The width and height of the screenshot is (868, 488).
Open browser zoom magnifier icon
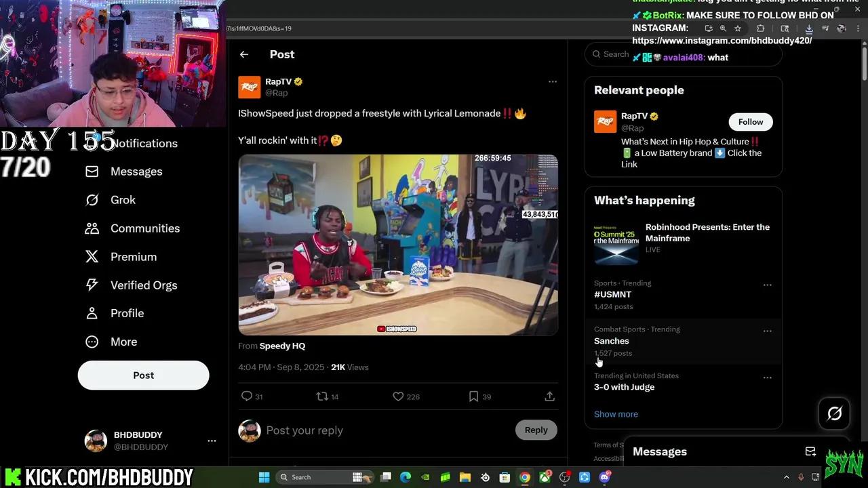[x=723, y=28]
